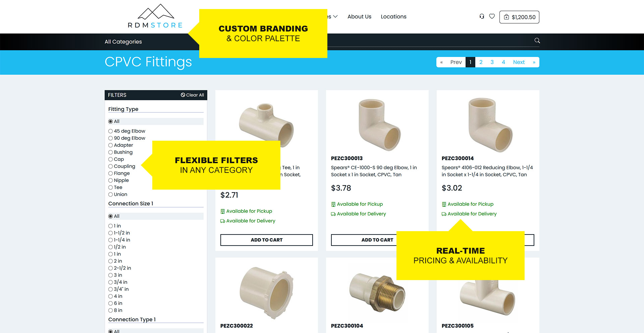This screenshot has height=333, width=644.
Task: Jump to last page double-arrow
Action: click(x=534, y=62)
